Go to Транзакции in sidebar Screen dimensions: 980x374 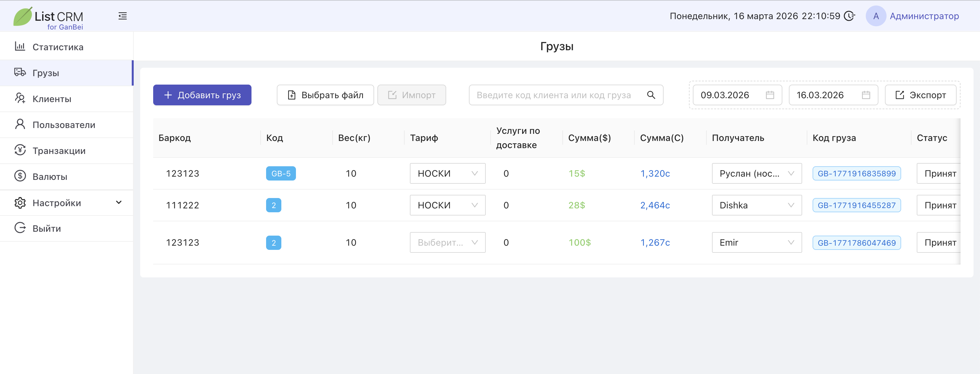pos(59,151)
